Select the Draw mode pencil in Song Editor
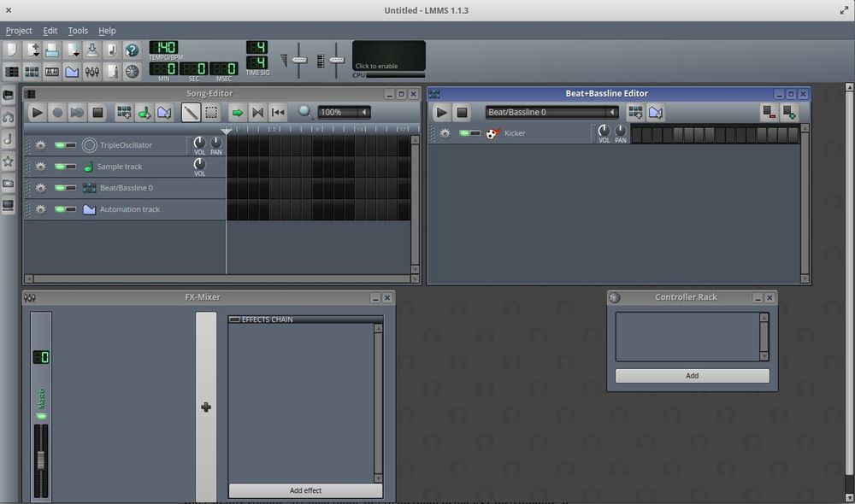 click(x=189, y=112)
